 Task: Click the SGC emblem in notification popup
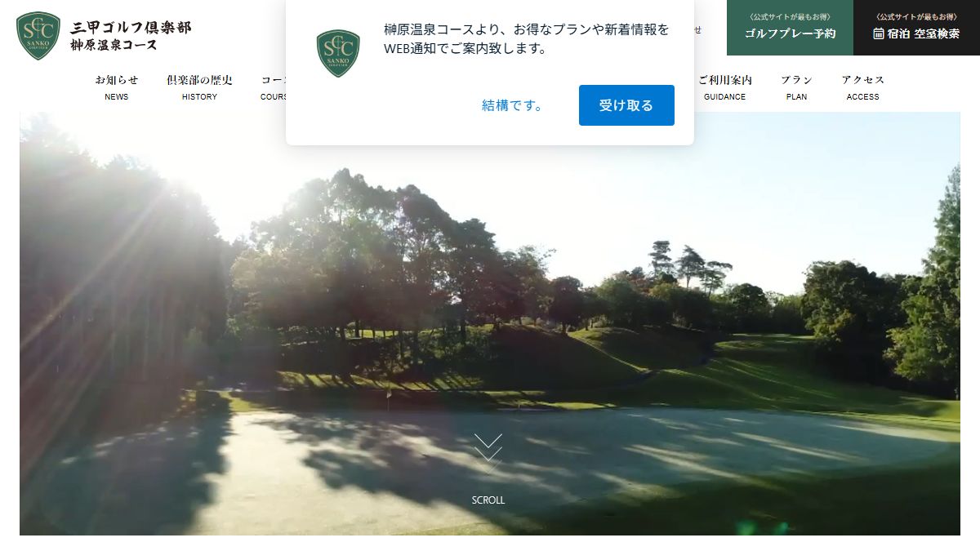tap(338, 53)
